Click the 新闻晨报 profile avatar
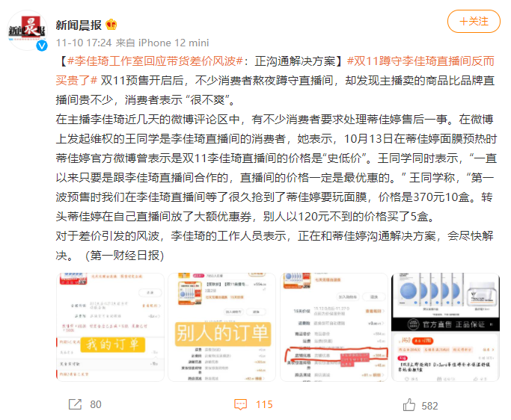 28,31
